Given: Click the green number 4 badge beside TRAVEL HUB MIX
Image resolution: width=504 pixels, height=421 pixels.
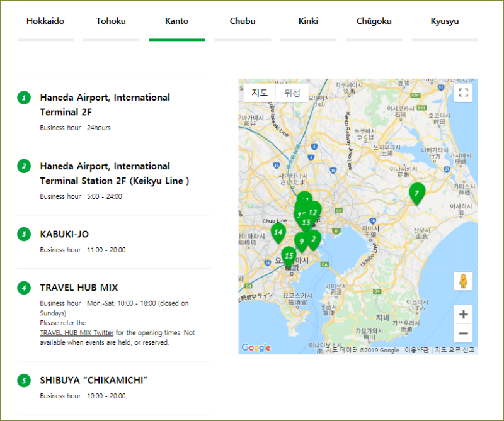Looking at the screenshot, I should [24, 288].
